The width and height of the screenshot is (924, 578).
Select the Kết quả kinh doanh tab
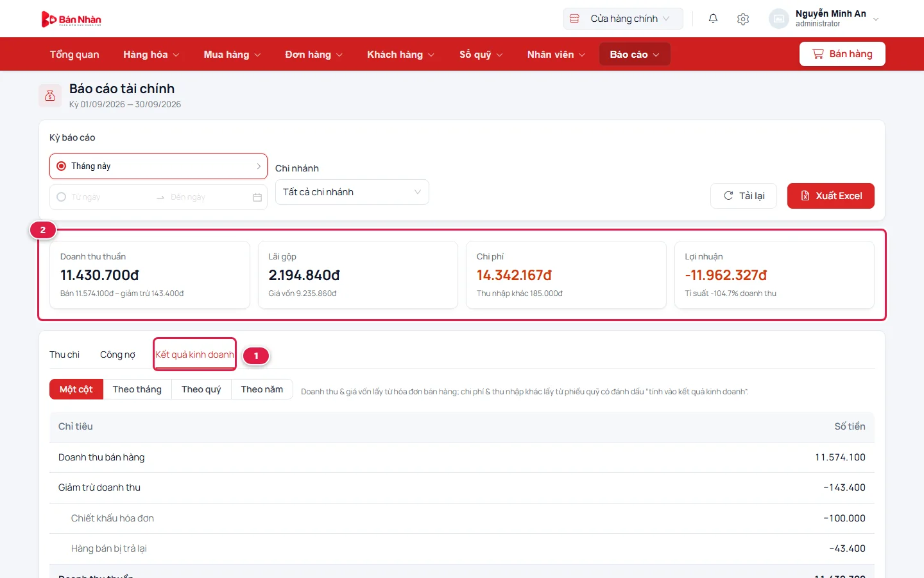(194, 355)
